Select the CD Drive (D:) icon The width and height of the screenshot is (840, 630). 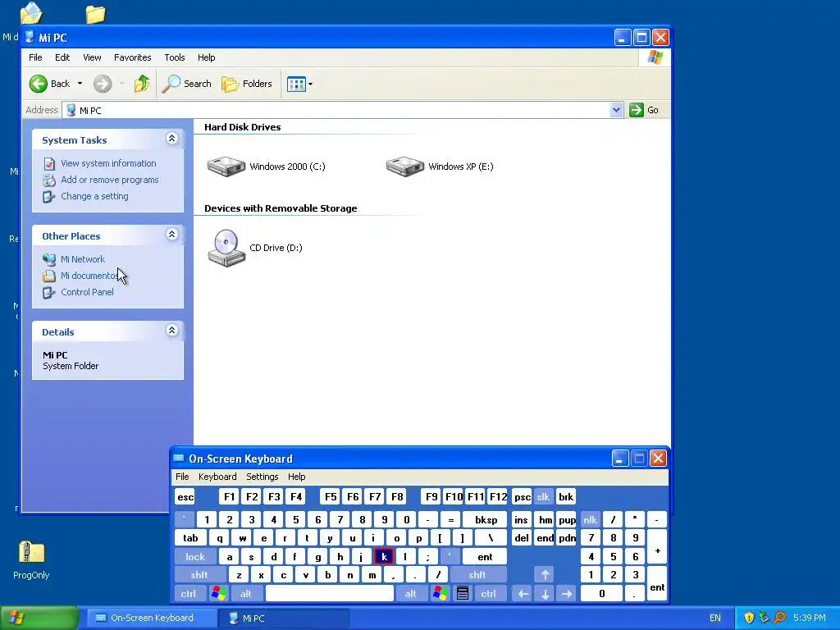coord(226,248)
